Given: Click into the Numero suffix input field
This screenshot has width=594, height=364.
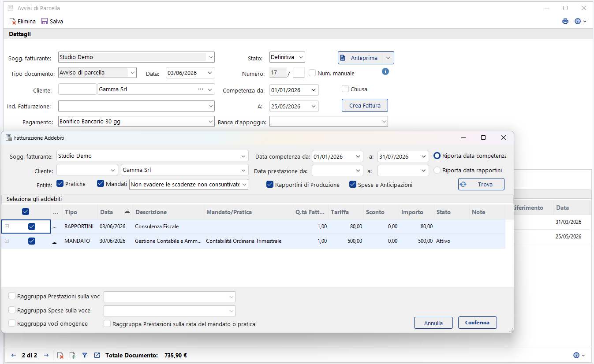Looking at the screenshot, I should 299,73.
